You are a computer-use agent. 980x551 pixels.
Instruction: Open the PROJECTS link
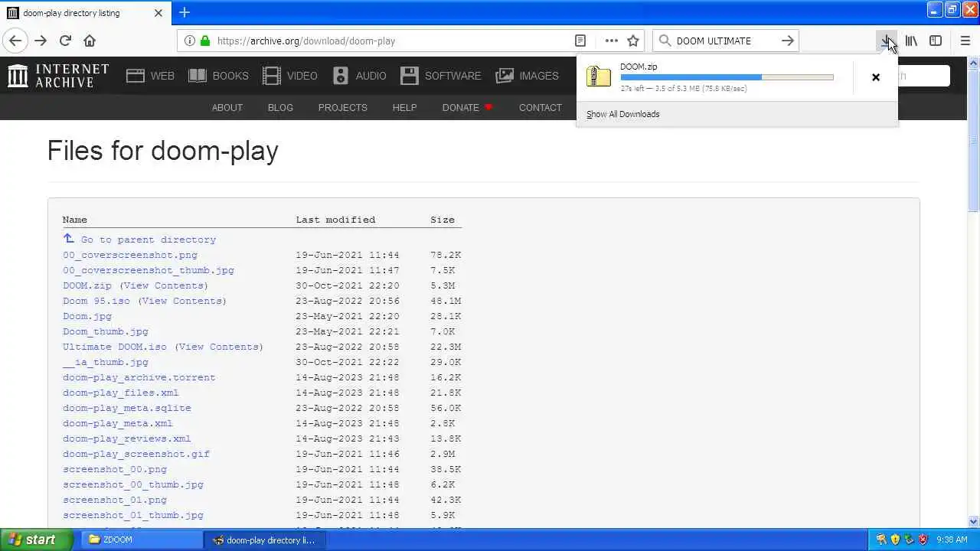(x=342, y=108)
